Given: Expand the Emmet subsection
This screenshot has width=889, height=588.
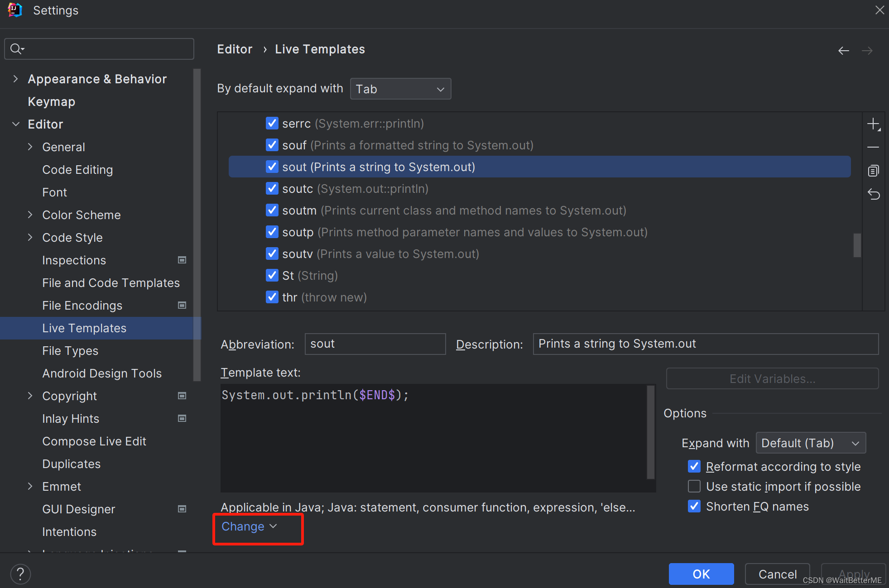Looking at the screenshot, I should pyautogui.click(x=30, y=486).
